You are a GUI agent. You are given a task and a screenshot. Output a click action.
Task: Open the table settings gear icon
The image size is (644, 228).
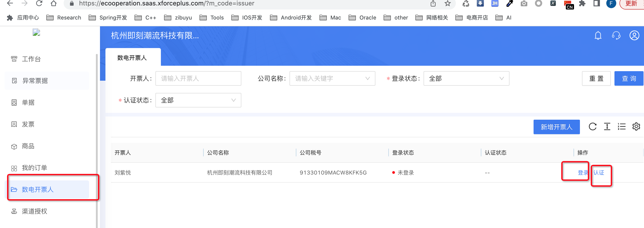(636, 127)
